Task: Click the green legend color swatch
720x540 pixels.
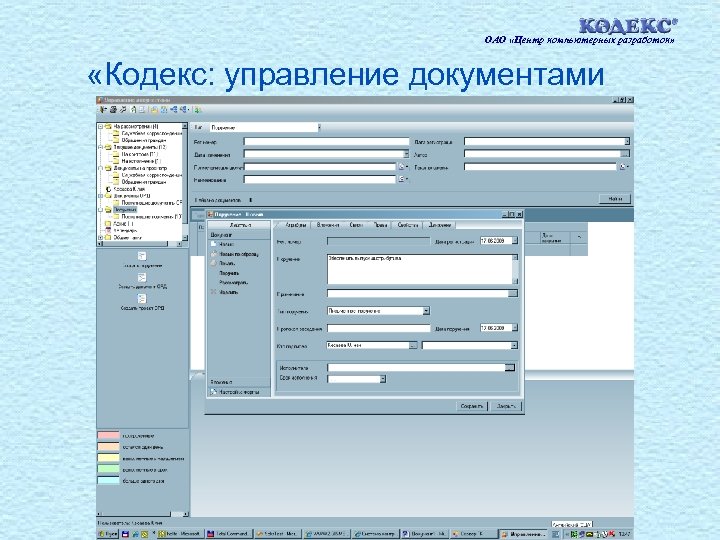Action: (x=108, y=469)
